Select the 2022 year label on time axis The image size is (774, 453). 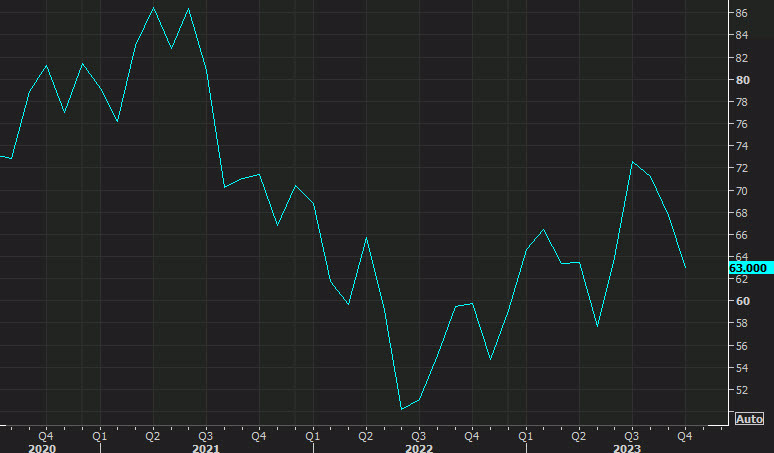pyautogui.click(x=417, y=449)
